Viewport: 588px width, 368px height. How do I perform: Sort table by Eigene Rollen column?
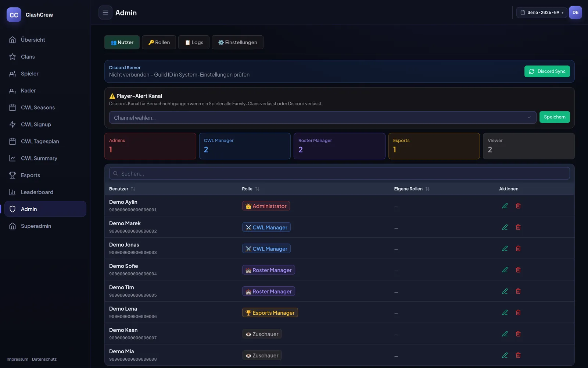point(412,189)
